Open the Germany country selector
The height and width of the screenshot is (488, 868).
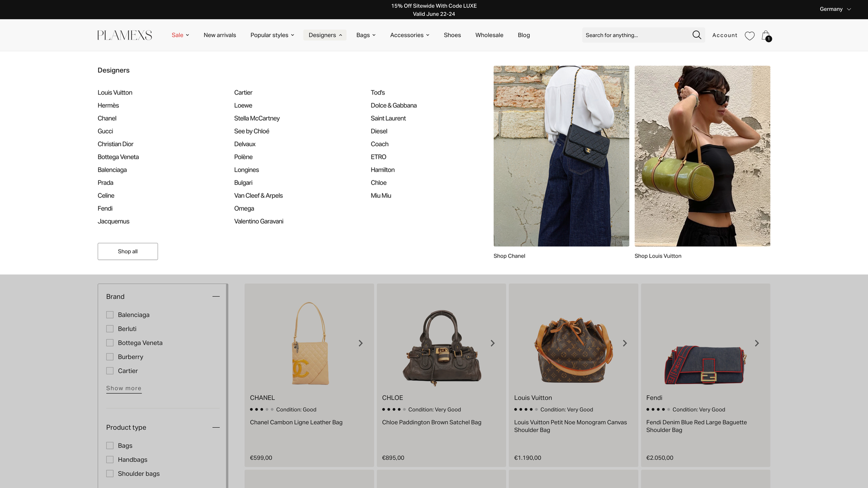[835, 9]
